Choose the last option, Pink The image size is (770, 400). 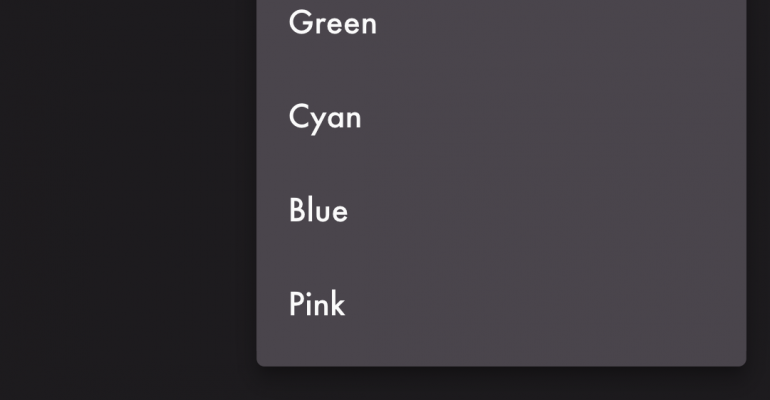pos(501,304)
